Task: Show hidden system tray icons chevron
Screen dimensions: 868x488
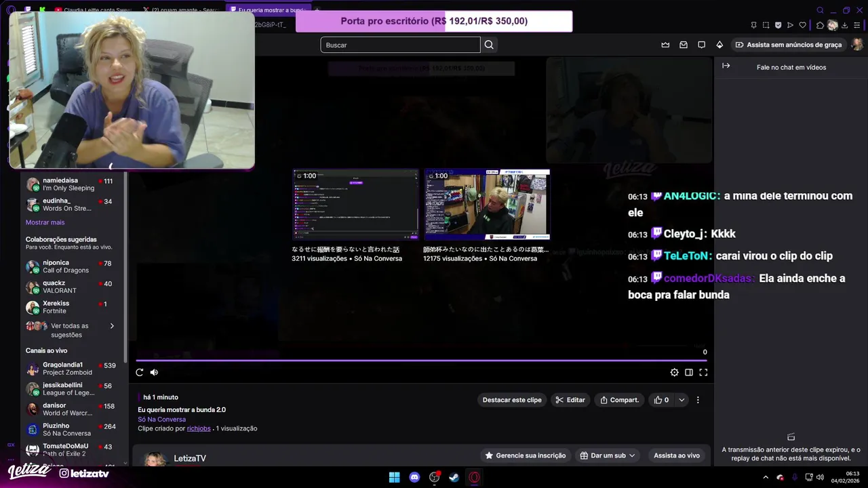Action: tap(766, 477)
